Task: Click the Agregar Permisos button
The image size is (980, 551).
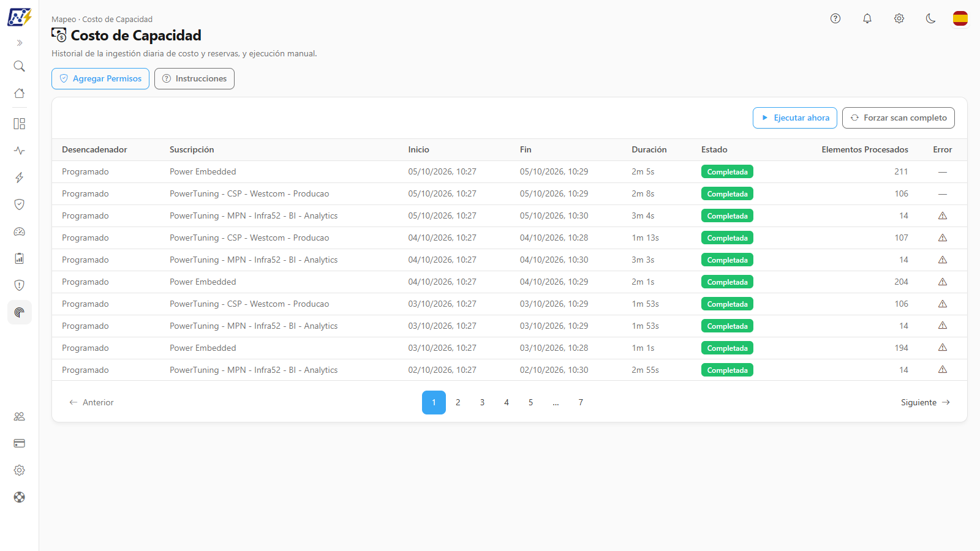Action: click(x=100, y=78)
